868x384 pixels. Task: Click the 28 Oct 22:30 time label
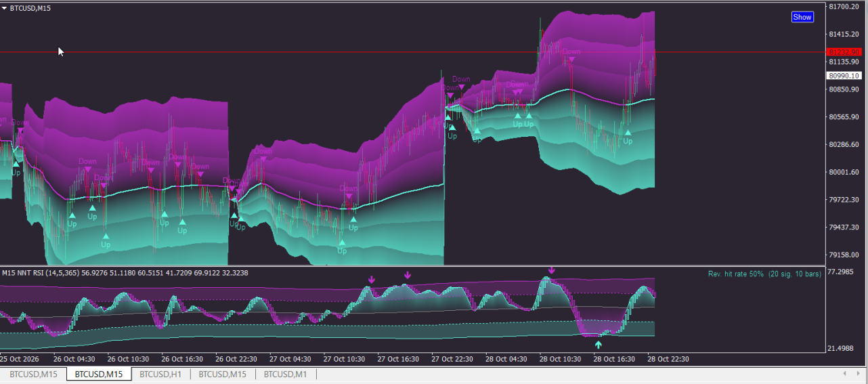coord(669,359)
